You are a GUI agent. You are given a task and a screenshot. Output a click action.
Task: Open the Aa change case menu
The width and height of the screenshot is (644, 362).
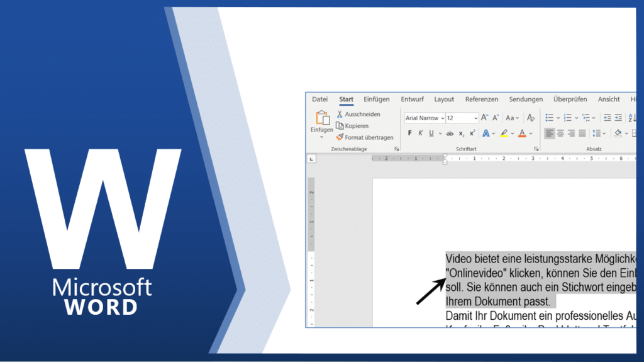click(x=512, y=118)
